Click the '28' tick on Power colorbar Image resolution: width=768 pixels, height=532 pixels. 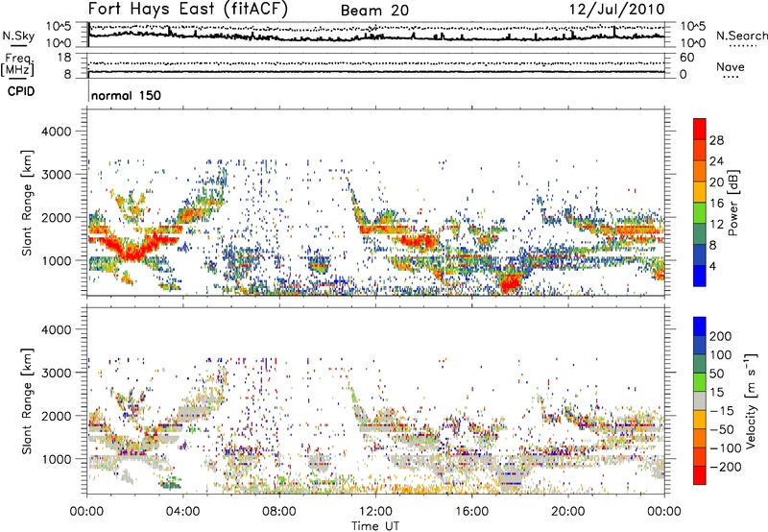tap(716, 140)
